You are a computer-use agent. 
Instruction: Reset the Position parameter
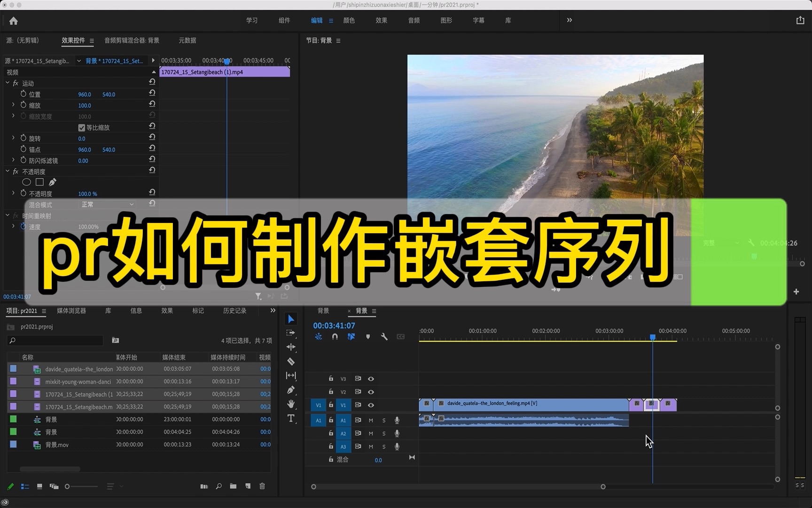pyautogui.click(x=152, y=93)
